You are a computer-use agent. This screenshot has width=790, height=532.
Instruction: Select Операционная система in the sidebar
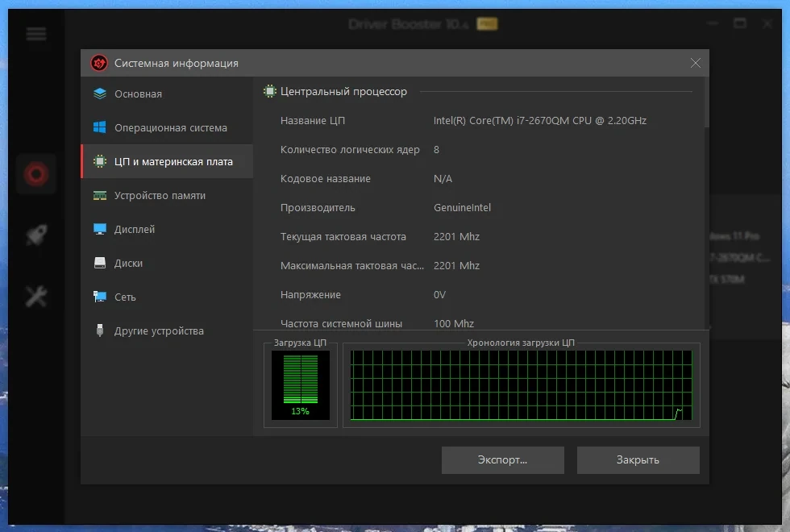tap(167, 127)
